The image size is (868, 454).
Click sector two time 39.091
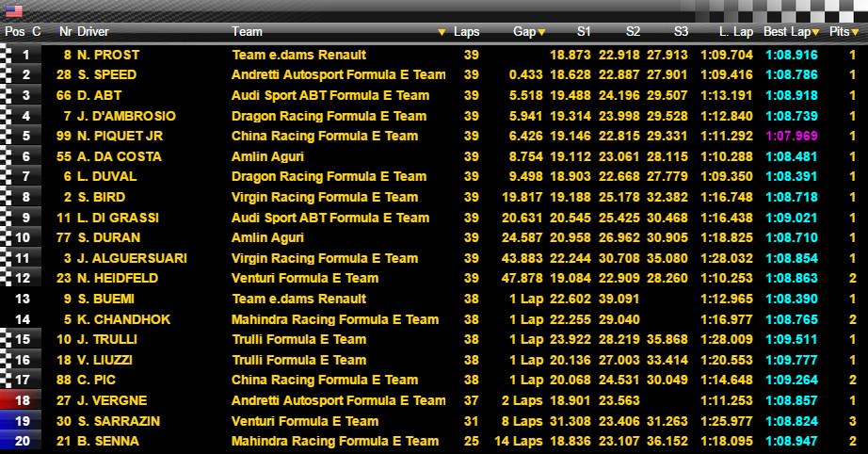(619, 299)
